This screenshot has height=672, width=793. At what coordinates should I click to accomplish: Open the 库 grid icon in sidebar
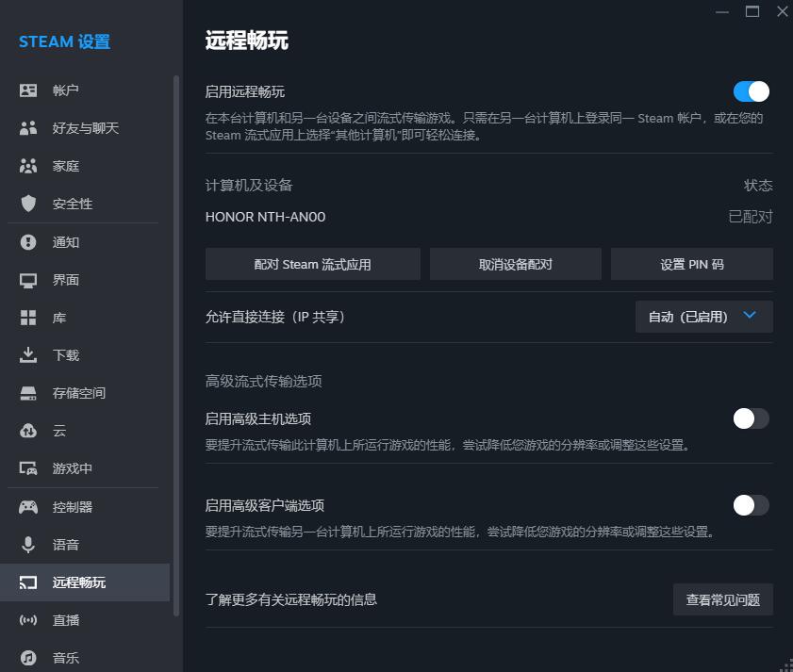coord(28,318)
